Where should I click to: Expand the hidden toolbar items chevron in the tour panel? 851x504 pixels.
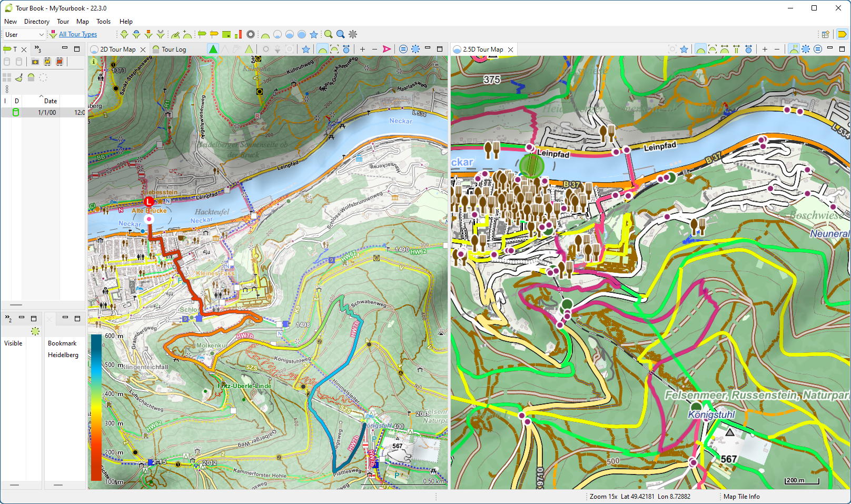pos(37,49)
